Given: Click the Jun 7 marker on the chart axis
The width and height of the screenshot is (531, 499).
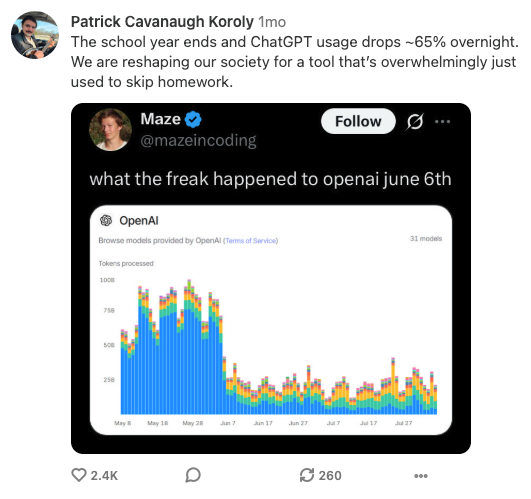Looking at the screenshot, I should (x=228, y=423).
